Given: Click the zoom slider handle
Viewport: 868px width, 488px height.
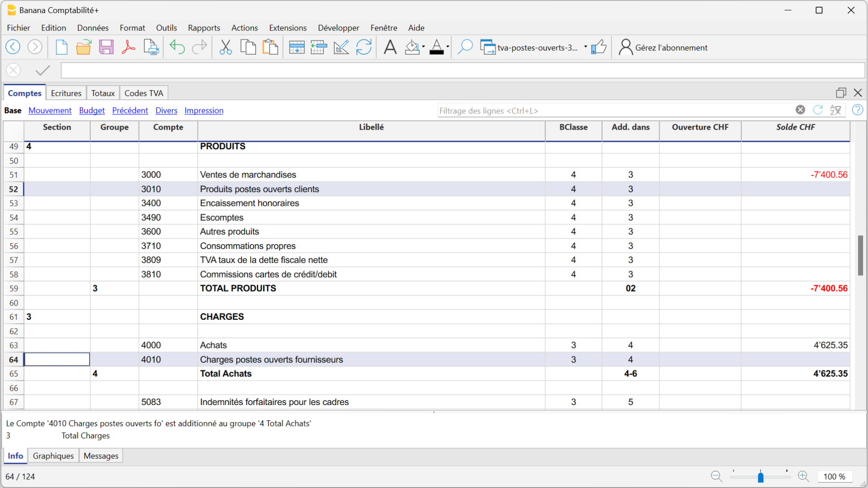Looking at the screenshot, I should pyautogui.click(x=760, y=477).
